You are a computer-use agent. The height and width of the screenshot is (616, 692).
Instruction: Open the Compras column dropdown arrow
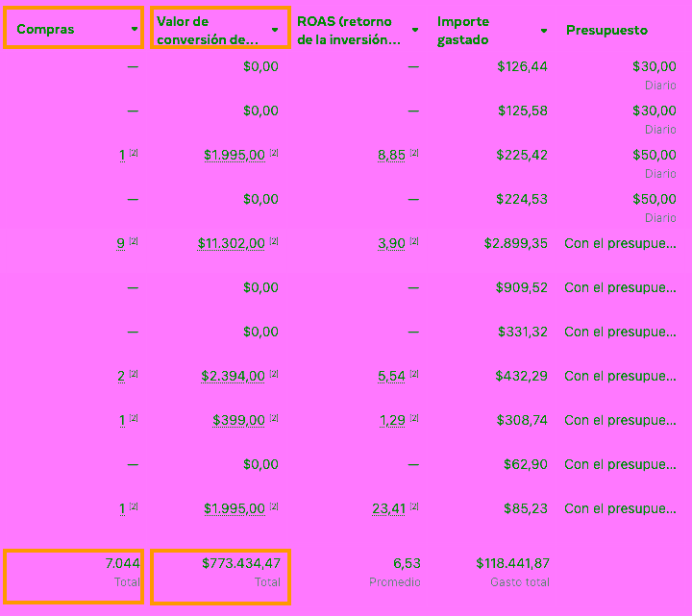click(x=134, y=30)
